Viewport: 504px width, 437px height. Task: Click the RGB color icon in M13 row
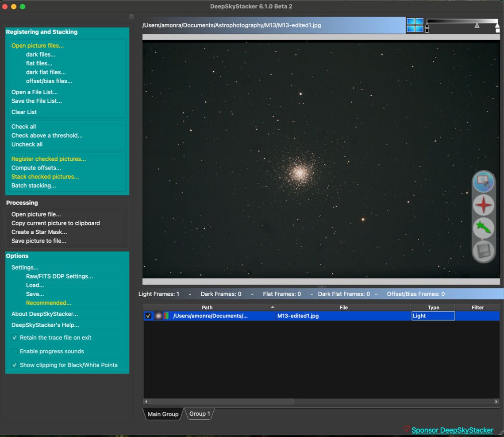(167, 316)
